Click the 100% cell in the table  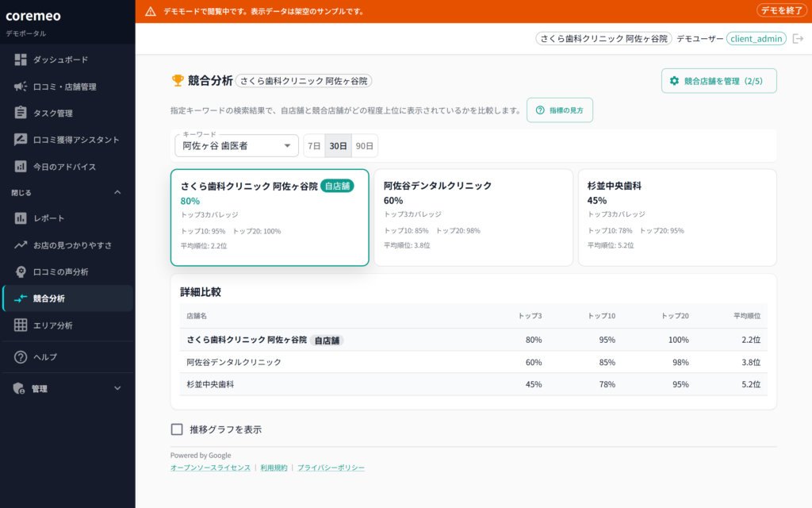point(679,340)
